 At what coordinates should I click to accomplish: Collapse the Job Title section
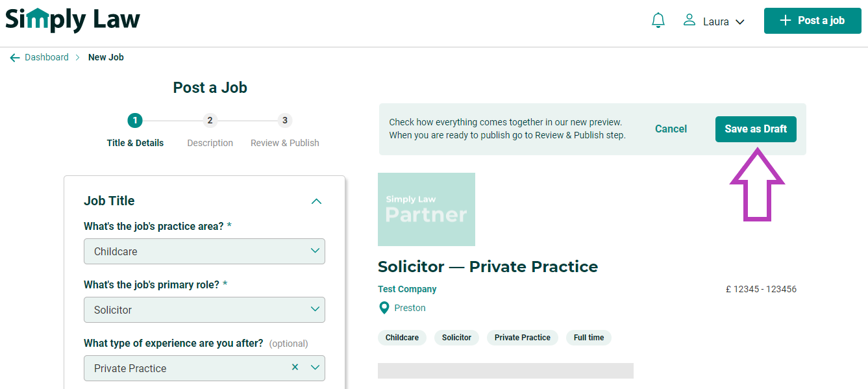316,201
